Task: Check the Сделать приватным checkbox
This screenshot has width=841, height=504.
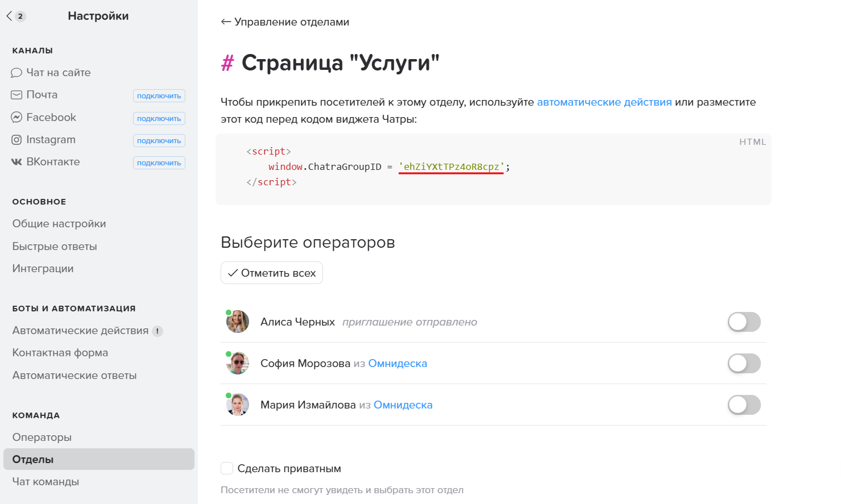Action: click(x=227, y=468)
